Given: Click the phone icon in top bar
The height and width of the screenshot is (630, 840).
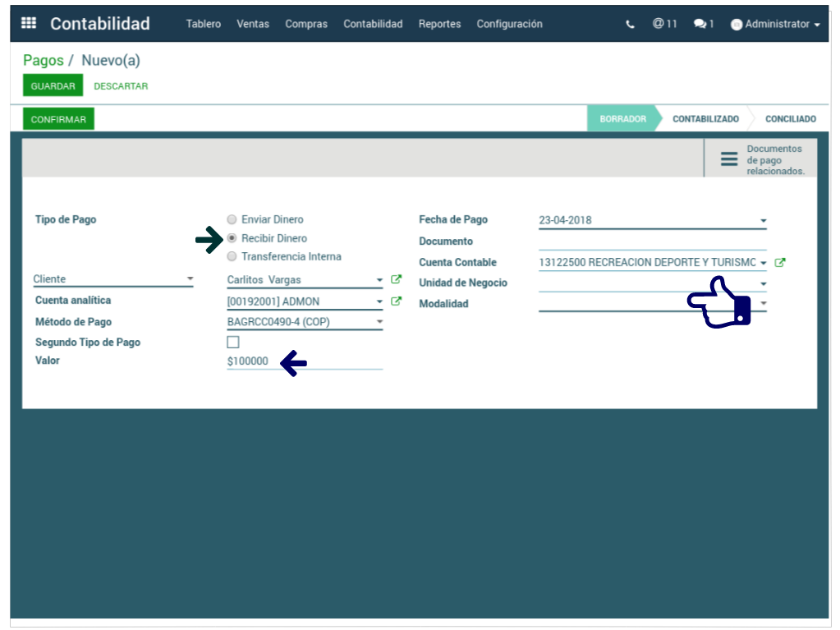Looking at the screenshot, I should (630, 25).
